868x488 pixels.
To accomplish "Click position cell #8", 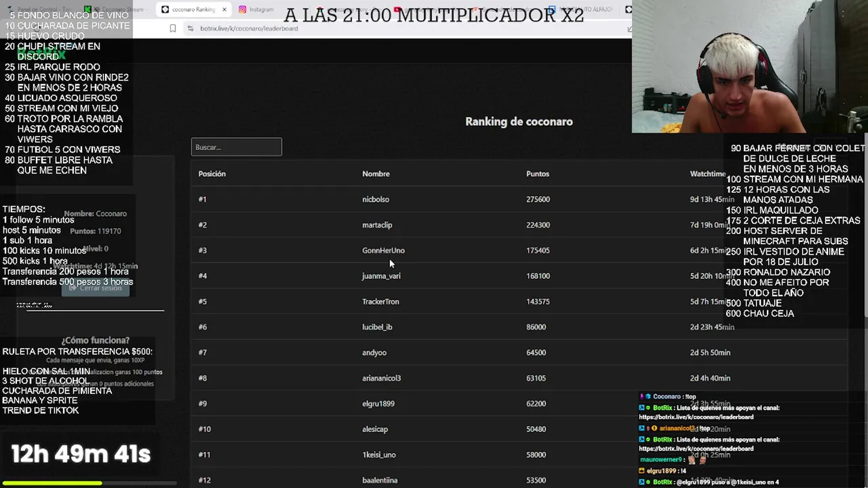I will [202, 378].
